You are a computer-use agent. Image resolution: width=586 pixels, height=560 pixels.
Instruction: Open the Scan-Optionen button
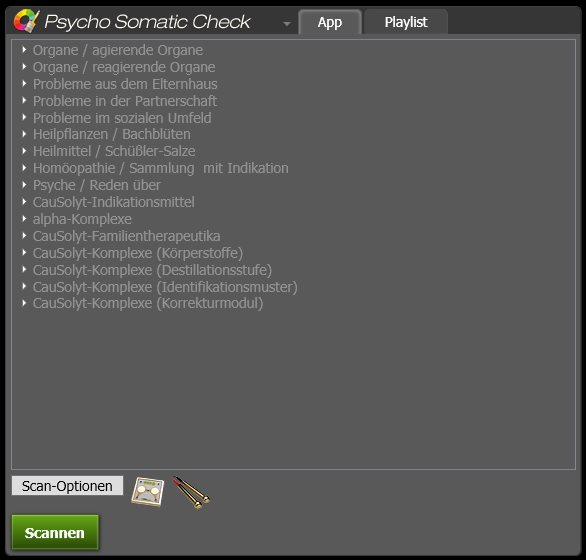click(67, 486)
